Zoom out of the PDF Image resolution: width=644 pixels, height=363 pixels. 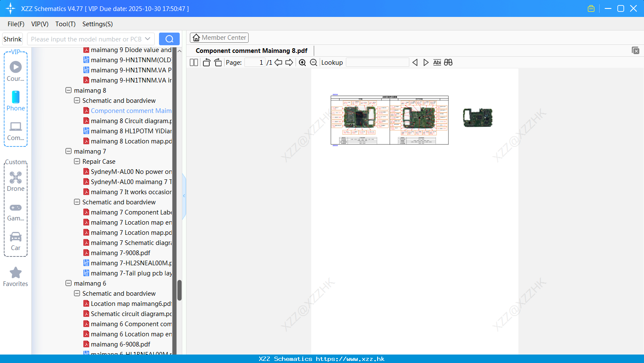[x=313, y=62]
